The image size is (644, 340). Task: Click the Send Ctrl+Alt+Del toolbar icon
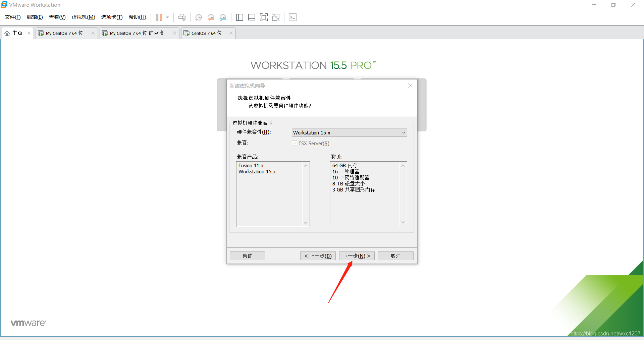point(182,17)
